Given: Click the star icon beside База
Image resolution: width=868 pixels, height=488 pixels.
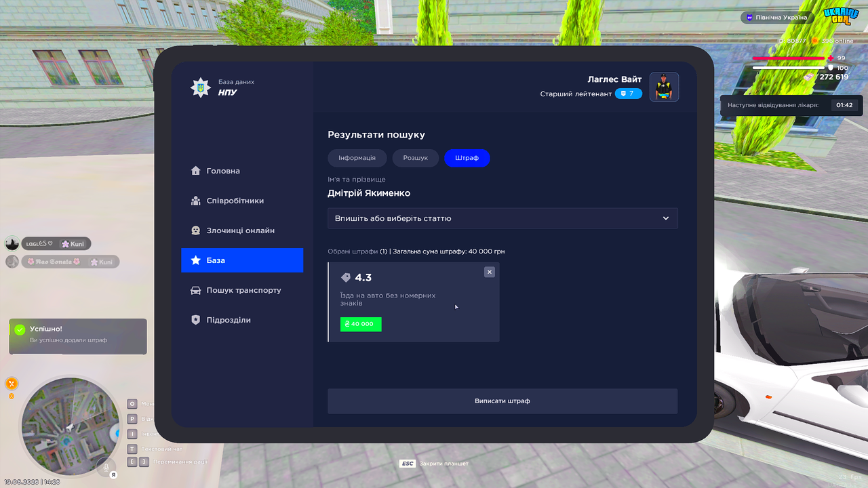Looking at the screenshot, I should click(196, 260).
